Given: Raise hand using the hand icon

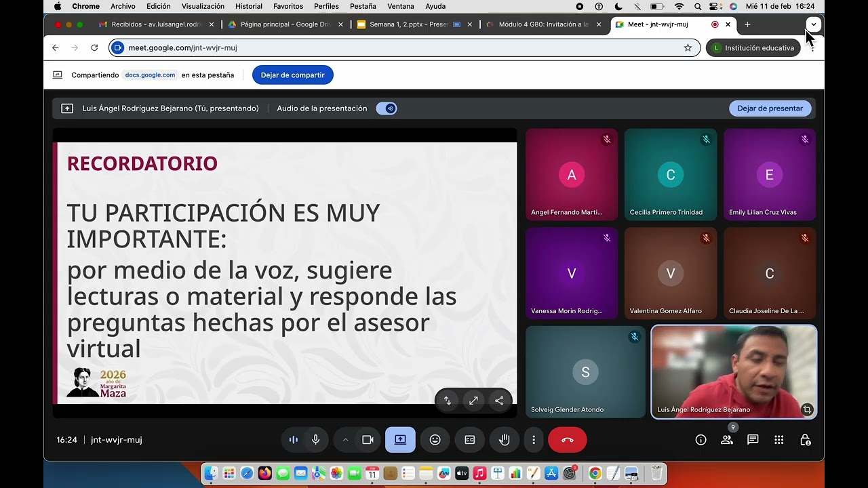Looking at the screenshot, I should [505, 440].
